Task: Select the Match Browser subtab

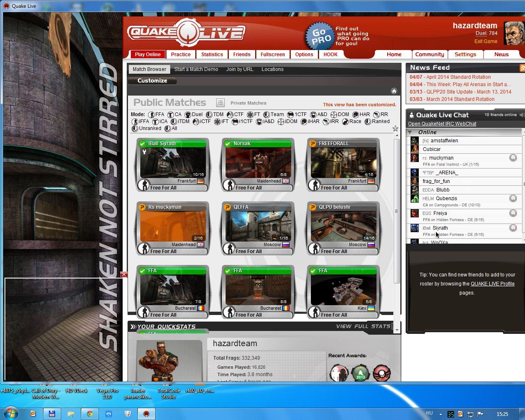Action: click(149, 69)
